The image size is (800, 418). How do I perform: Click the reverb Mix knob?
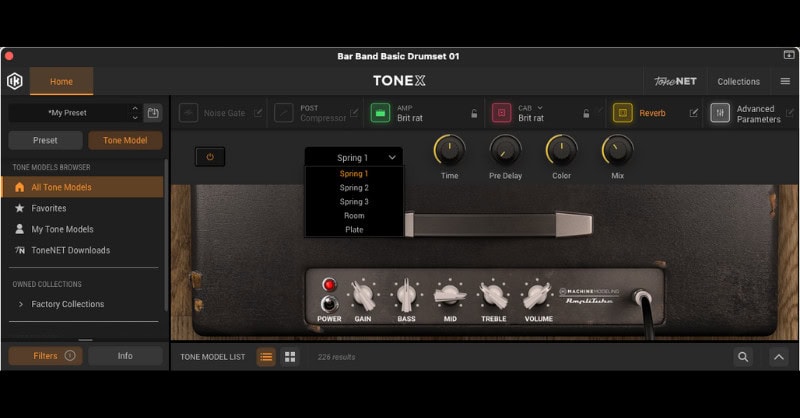[x=617, y=151]
